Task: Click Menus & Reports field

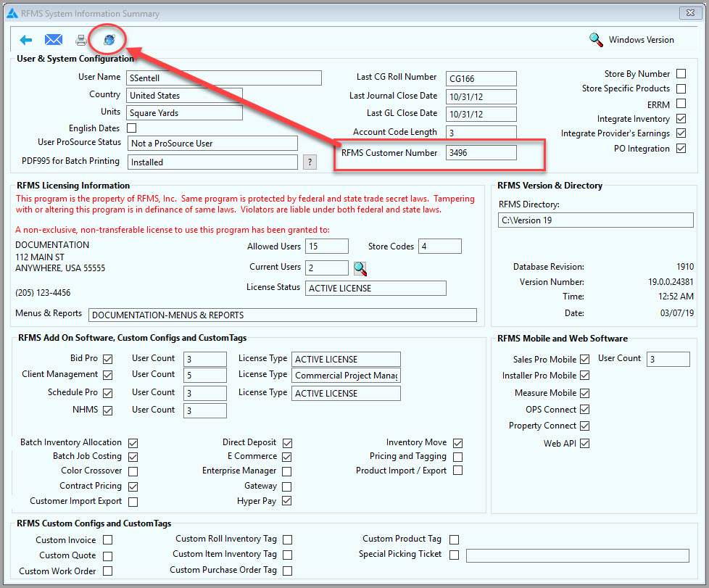Action: [x=283, y=315]
